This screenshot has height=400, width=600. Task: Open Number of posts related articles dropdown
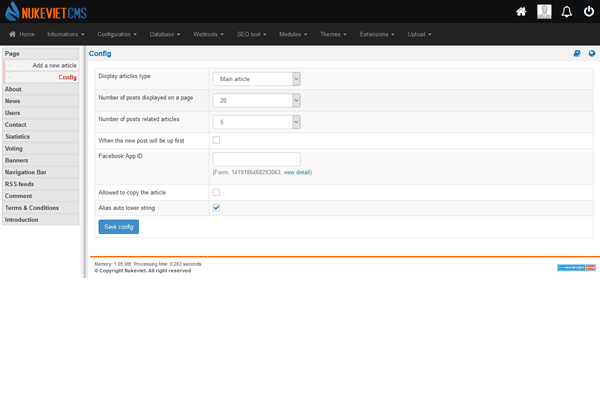pos(256,122)
